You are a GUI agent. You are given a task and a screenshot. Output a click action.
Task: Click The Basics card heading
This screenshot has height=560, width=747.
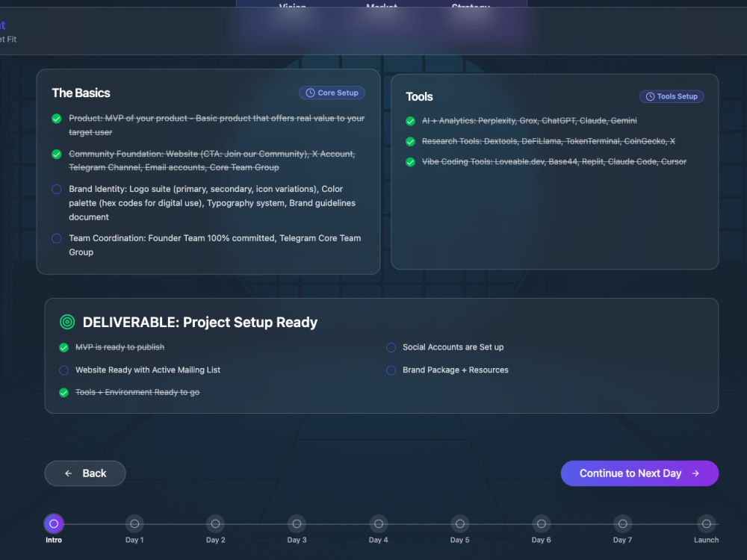(81, 93)
